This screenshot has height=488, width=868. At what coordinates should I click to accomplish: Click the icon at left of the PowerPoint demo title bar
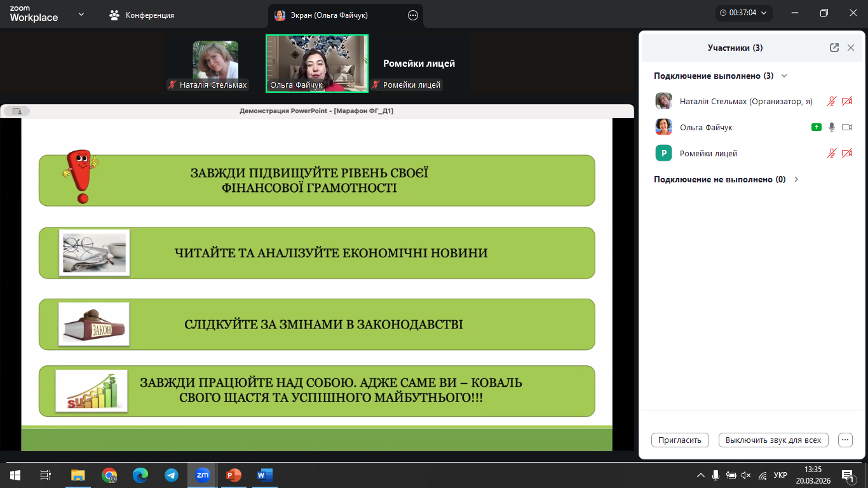tap(17, 111)
